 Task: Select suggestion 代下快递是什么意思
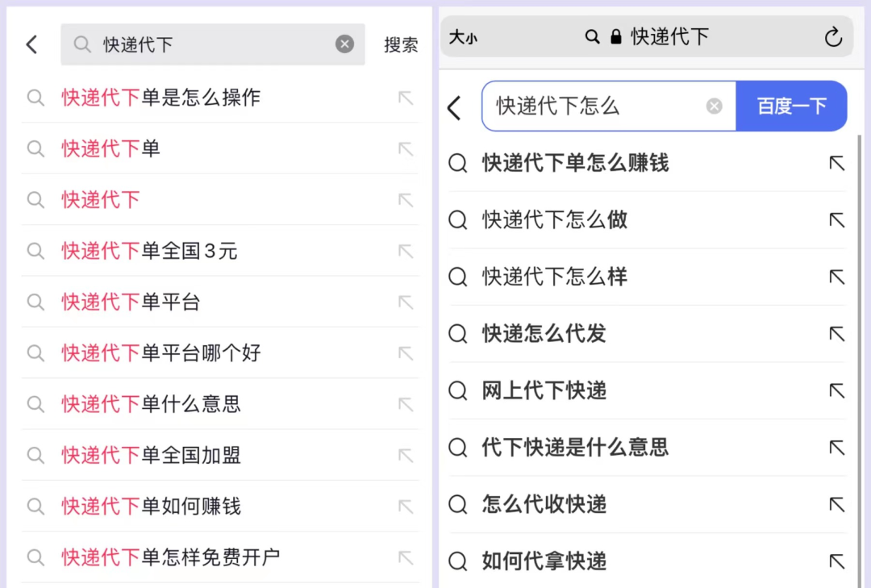click(647, 448)
